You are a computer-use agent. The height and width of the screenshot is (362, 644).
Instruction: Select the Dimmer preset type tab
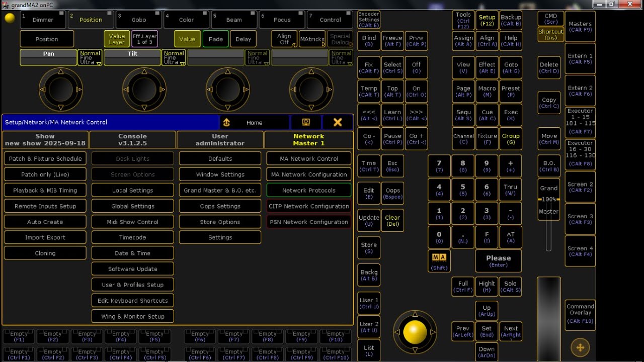(43, 20)
